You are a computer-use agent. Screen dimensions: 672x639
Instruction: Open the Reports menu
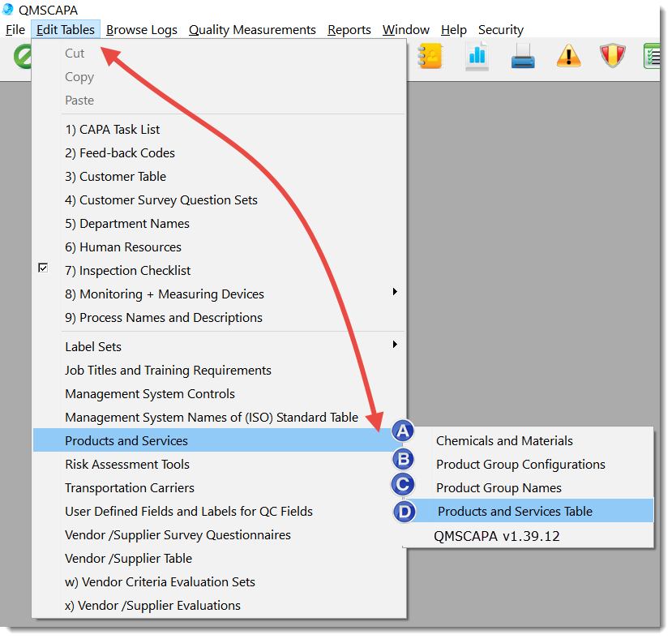pyautogui.click(x=349, y=30)
